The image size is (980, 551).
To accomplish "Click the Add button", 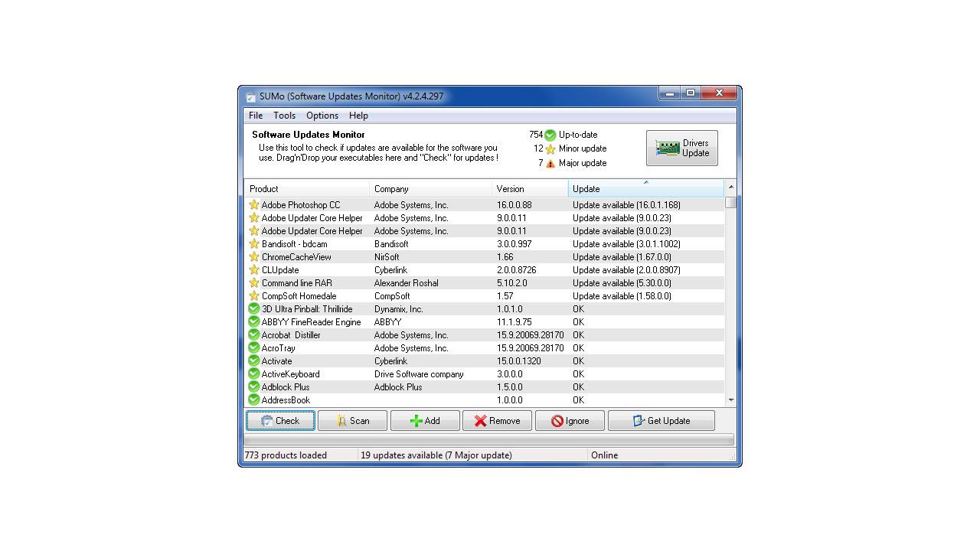I will (425, 421).
